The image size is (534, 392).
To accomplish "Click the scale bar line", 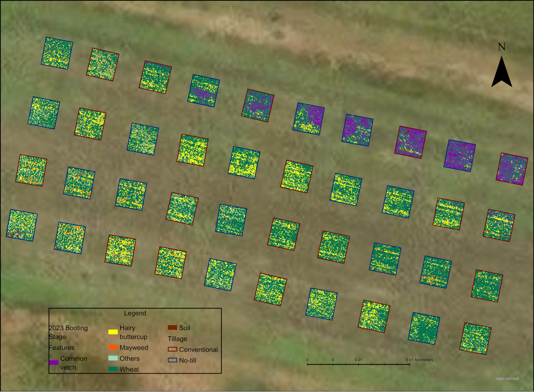I will 358,364.
